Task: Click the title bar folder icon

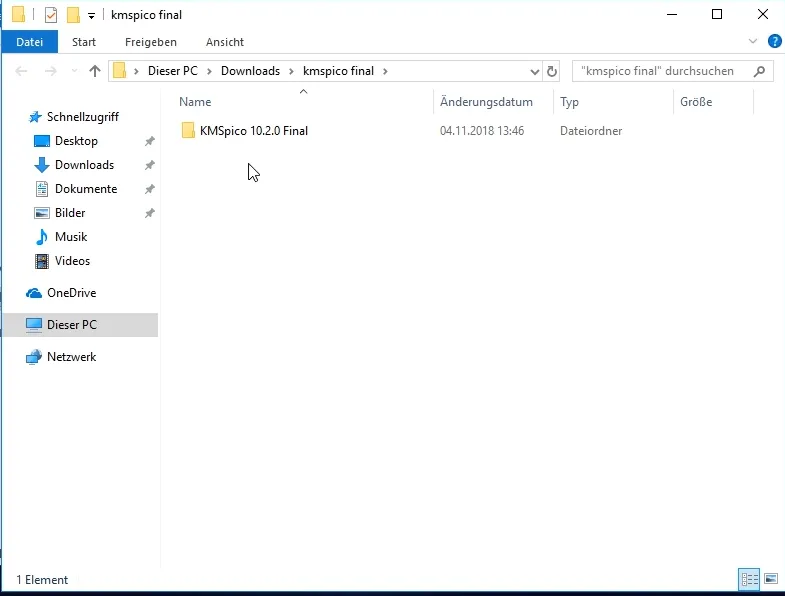Action: (x=19, y=15)
